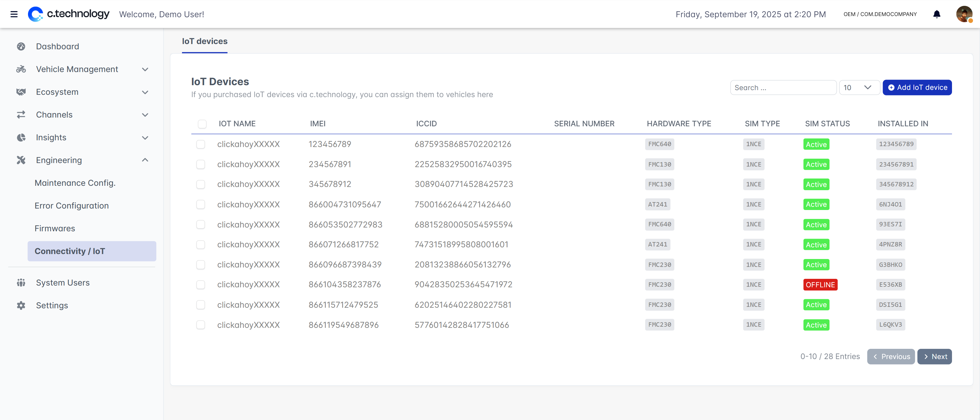Screen dimensions: 980x420
Task: Toggle the select-all checkbox in table header
Action: [202, 124]
